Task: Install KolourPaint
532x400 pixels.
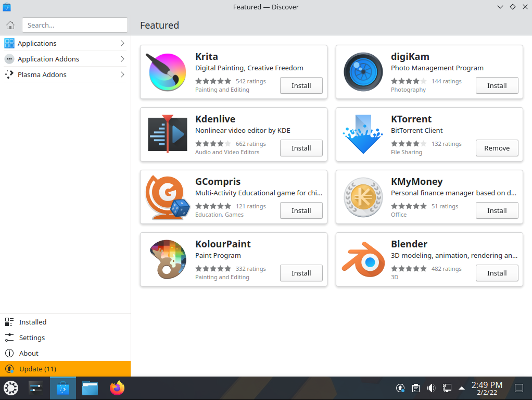Action: 301,273
